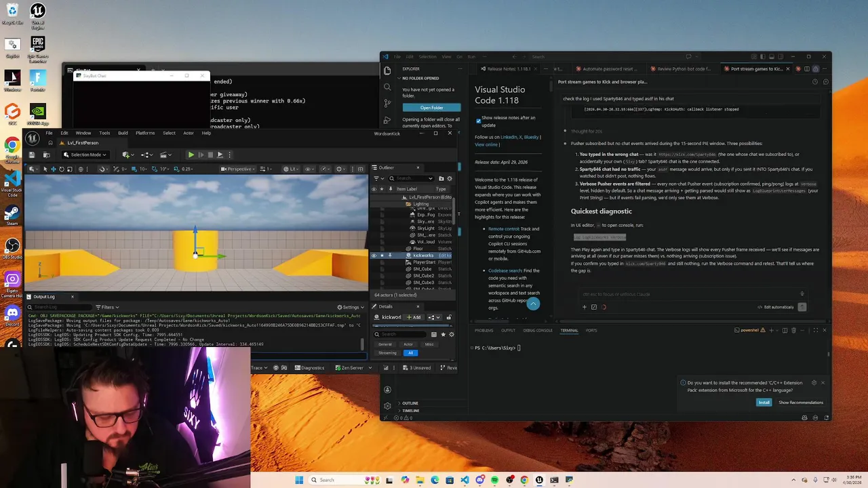This screenshot has width=868, height=488.
Task: Open the View online link
Action: point(486,144)
